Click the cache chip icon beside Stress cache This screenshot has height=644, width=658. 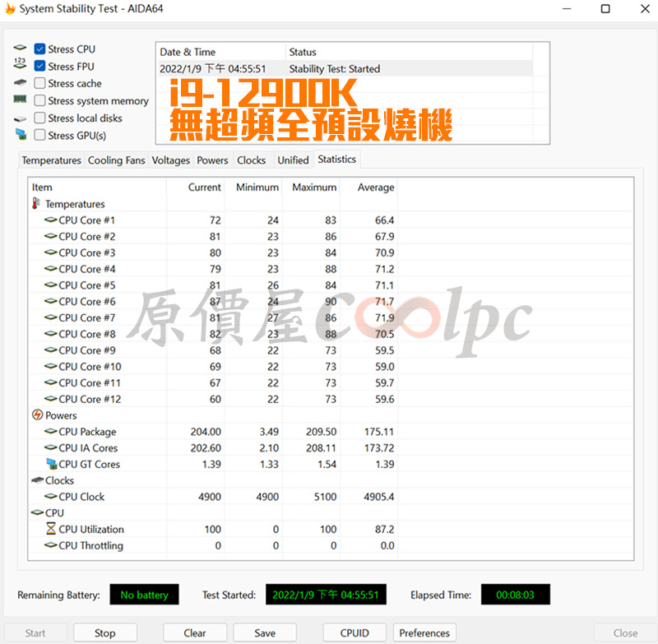click(x=20, y=82)
